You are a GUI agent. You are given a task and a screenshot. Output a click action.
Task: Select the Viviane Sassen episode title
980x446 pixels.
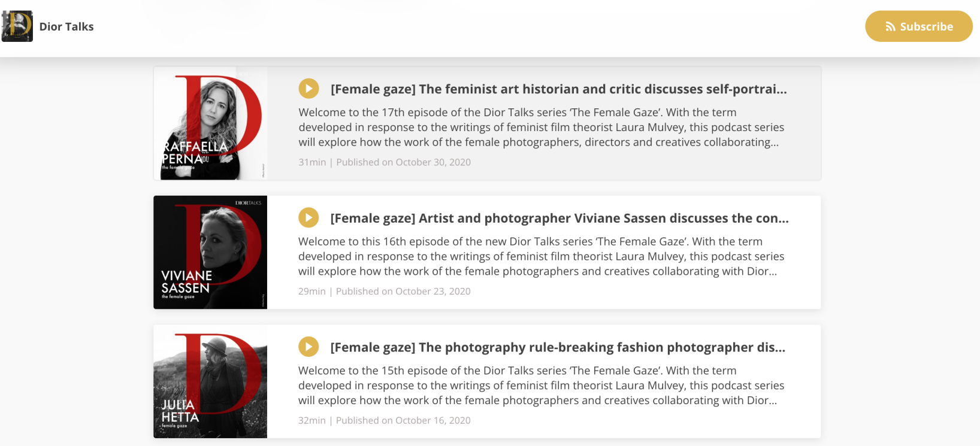click(559, 219)
